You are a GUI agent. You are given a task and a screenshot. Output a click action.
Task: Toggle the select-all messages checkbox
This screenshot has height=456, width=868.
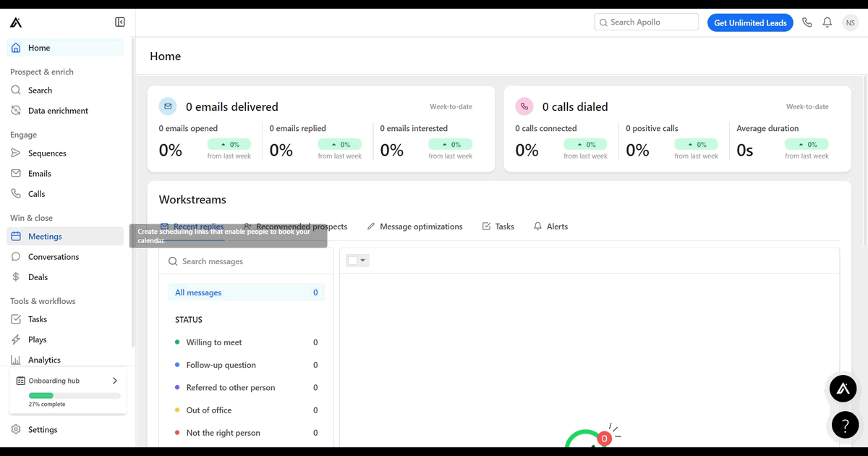[x=352, y=261]
